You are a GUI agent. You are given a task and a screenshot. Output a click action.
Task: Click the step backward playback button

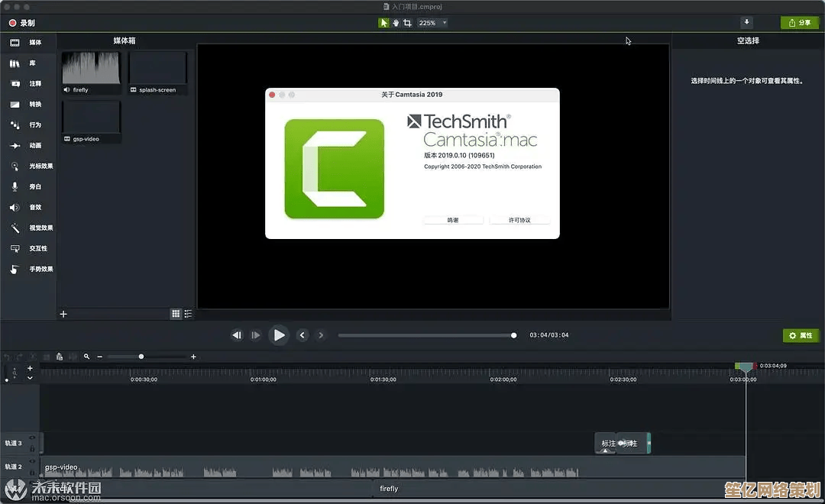[x=237, y=335]
